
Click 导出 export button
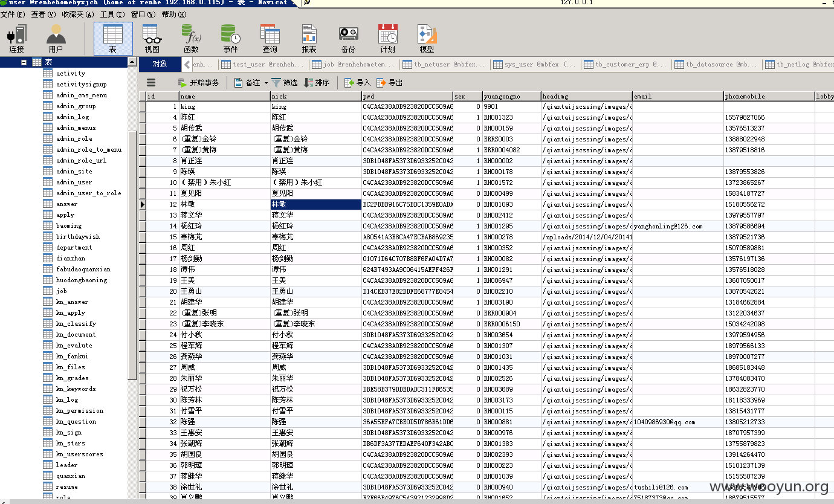389,83
